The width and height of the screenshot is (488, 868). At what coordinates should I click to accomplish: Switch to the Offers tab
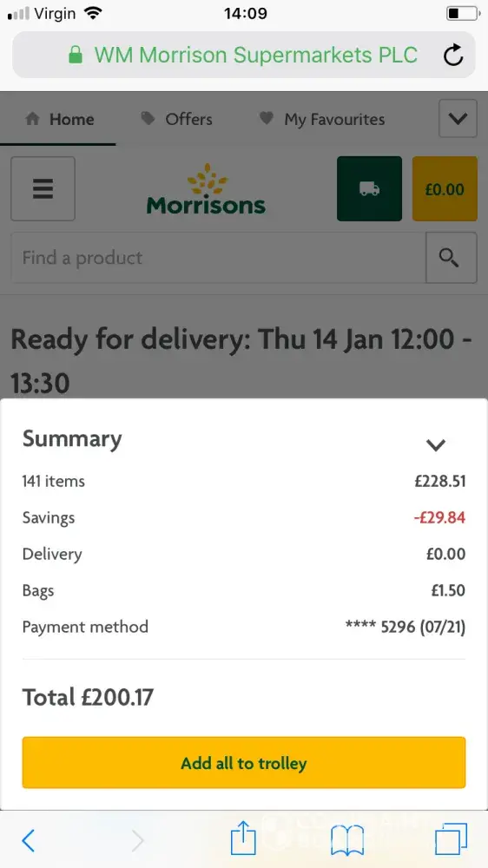pyautogui.click(x=176, y=119)
